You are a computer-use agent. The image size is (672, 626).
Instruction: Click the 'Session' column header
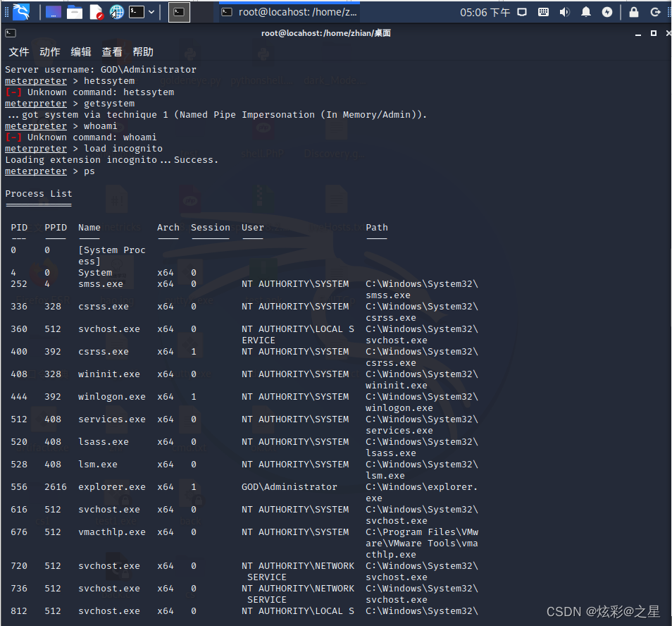[x=211, y=227]
